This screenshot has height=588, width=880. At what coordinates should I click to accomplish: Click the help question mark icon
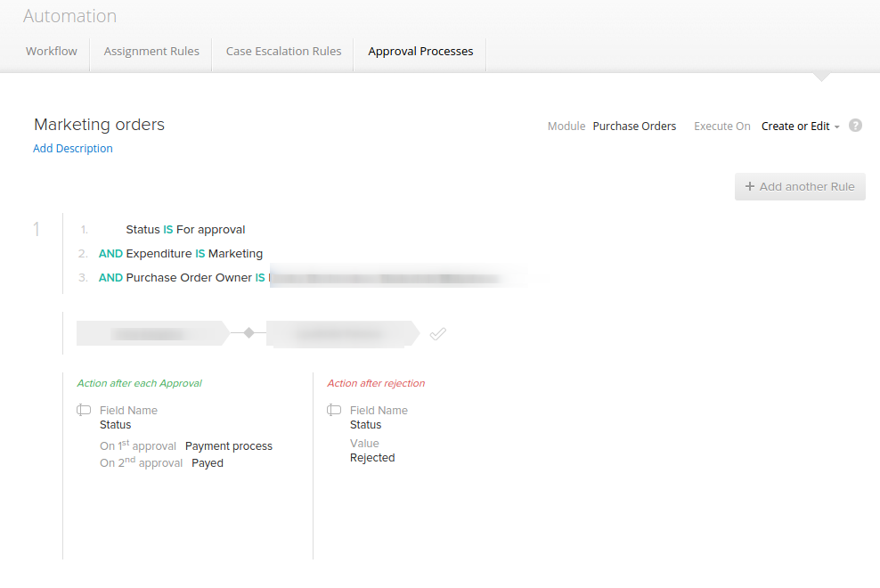click(x=855, y=126)
